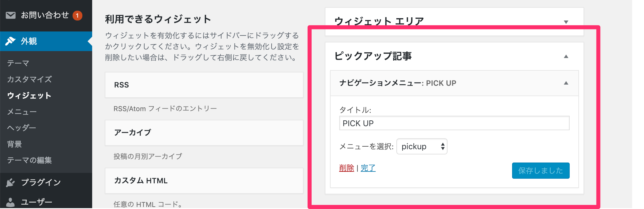Click the 削除 link
The image size is (644, 209).
pos(346,168)
